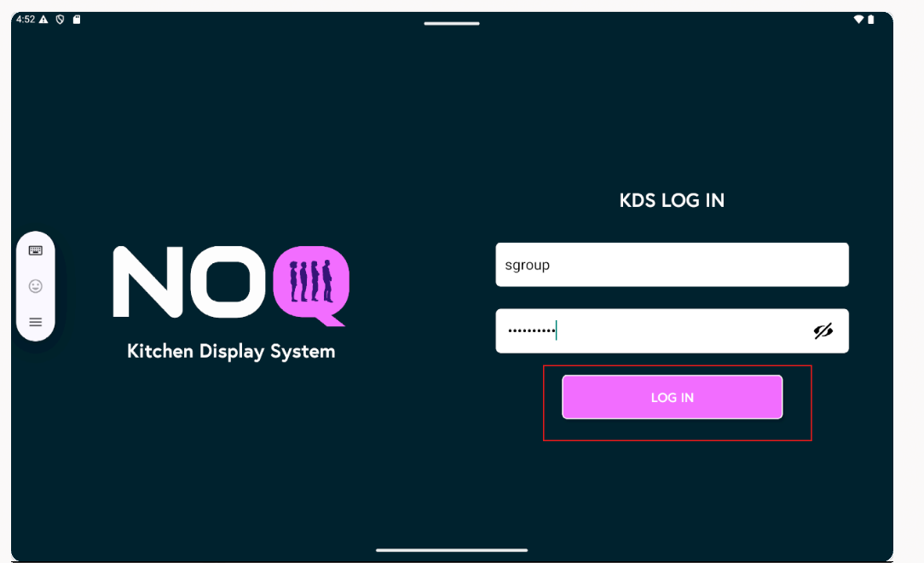This screenshot has height=563, width=924.
Task: Open the hamburger menu in floating toolbar
Action: point(36,322)
